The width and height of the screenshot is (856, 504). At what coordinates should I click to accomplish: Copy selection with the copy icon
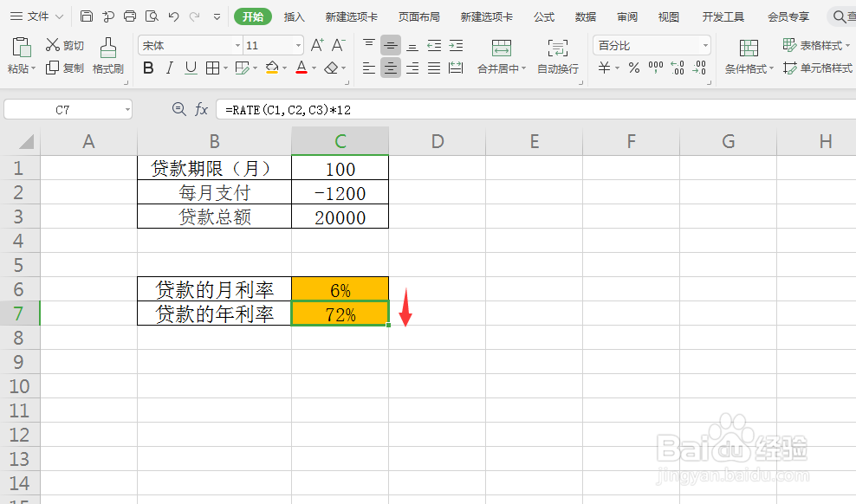(x=52, y=68)
